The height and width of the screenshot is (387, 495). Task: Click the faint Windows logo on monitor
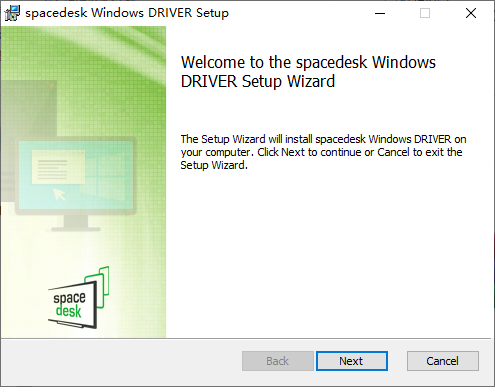[106, 178]
